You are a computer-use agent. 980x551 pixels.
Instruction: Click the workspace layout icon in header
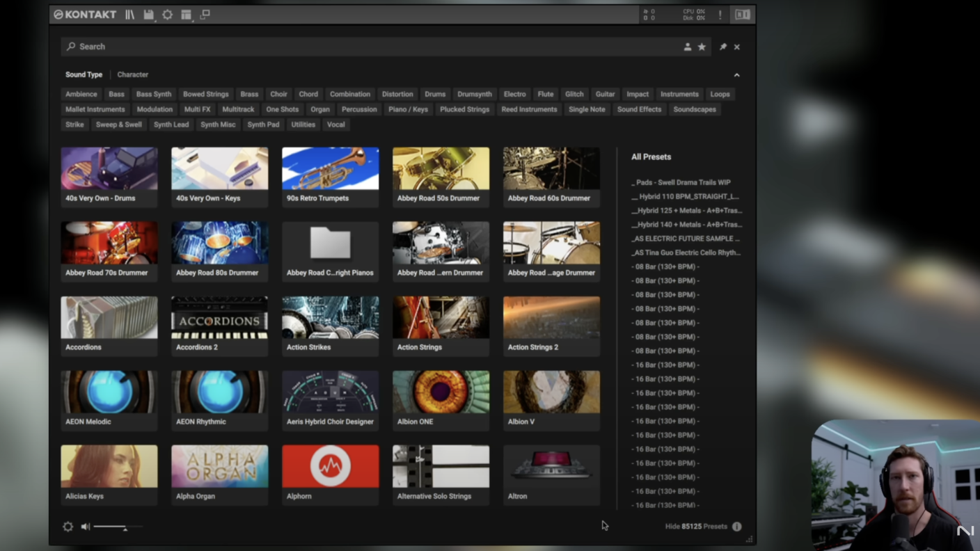click(186, 15)
